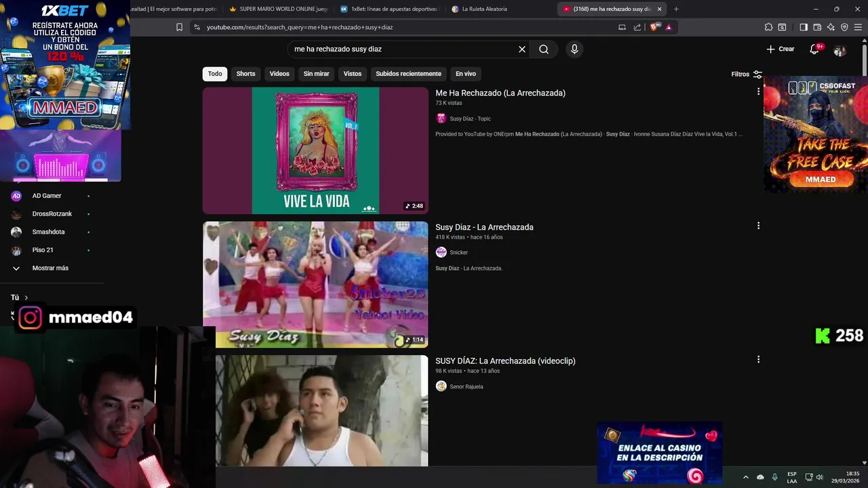Show hidden system tray icons chevron
Screen dimensions: 868x488
746,477
